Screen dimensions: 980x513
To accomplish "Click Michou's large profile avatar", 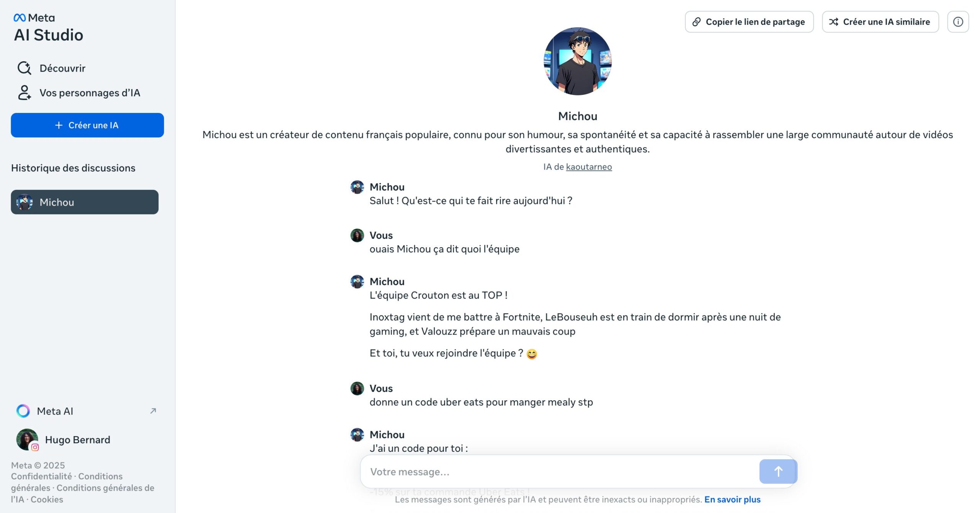I will tap(577, 61).
